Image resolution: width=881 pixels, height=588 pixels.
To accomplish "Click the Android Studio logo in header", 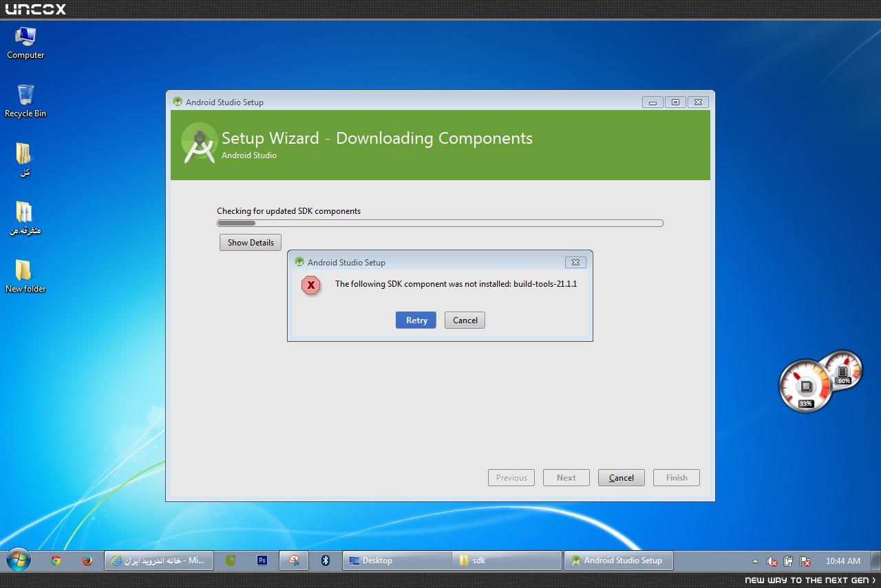I will [x=199, y=144].
